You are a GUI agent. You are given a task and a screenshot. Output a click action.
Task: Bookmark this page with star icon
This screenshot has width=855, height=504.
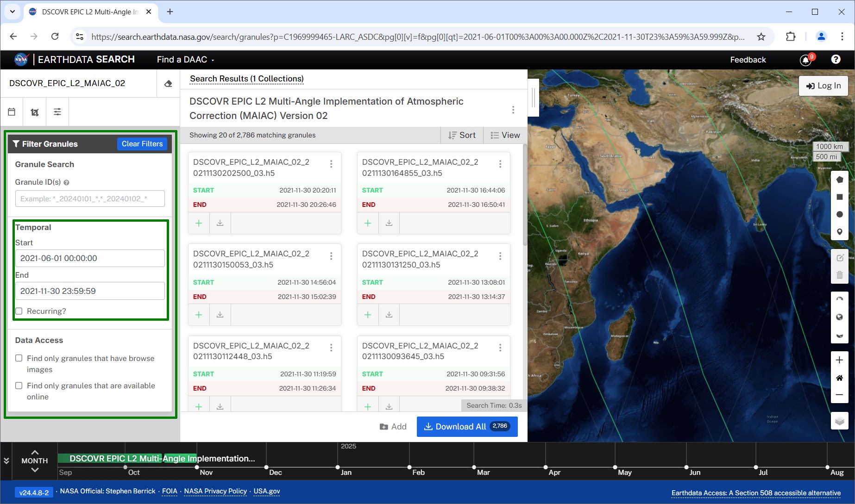click(761, 37)
